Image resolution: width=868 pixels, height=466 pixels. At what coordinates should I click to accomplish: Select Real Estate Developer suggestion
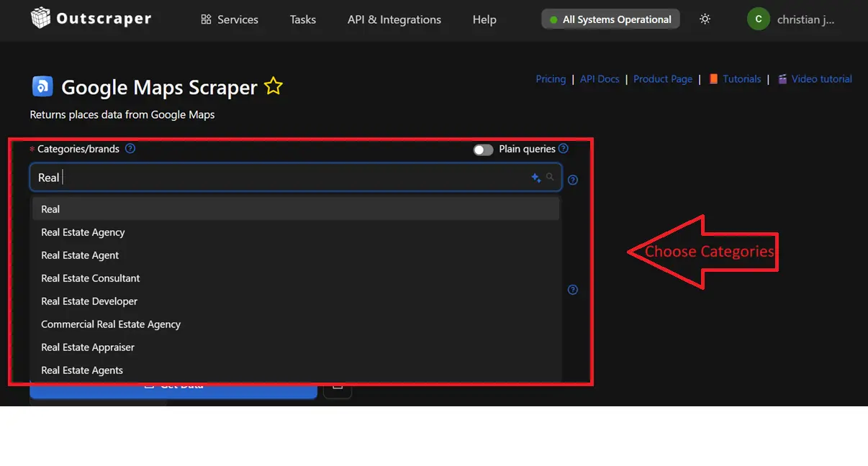point(89,301)
